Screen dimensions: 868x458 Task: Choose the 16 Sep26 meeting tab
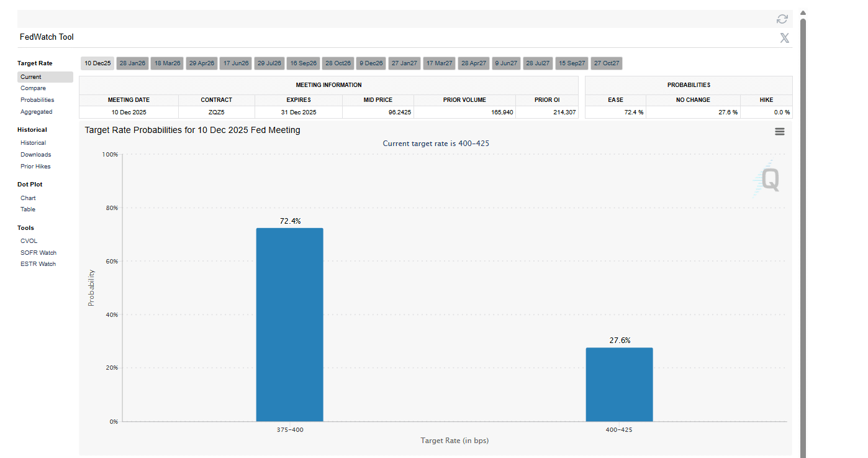point(304,63)
